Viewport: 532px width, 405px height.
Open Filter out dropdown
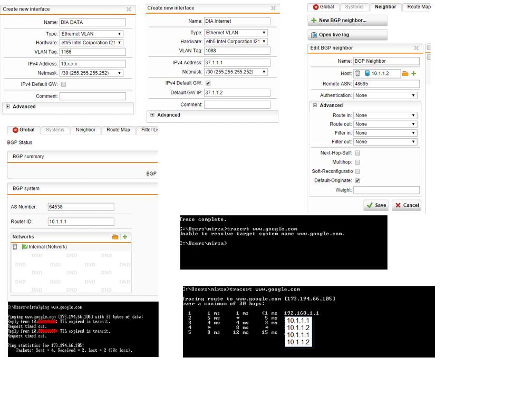tap(385, 142)
